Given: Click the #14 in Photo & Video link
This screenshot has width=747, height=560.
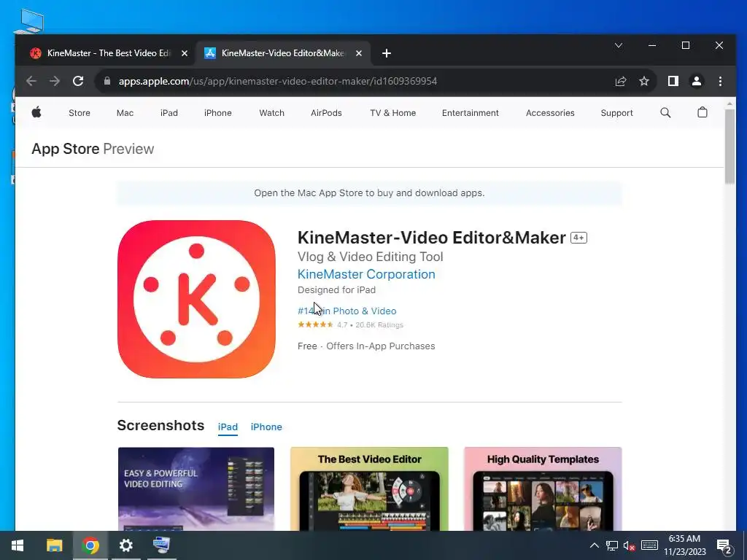Looking at the screenshot, I should tap(347, 311).
